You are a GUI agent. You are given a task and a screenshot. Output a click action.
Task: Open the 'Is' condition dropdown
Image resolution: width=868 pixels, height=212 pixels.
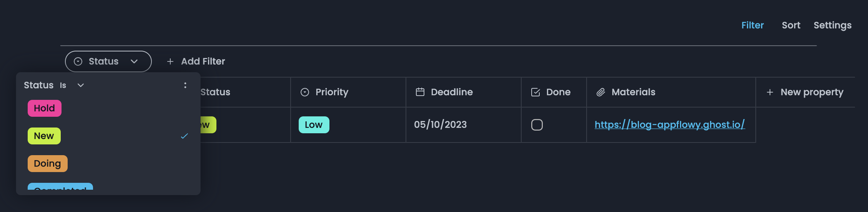click(x=80, y=85)
